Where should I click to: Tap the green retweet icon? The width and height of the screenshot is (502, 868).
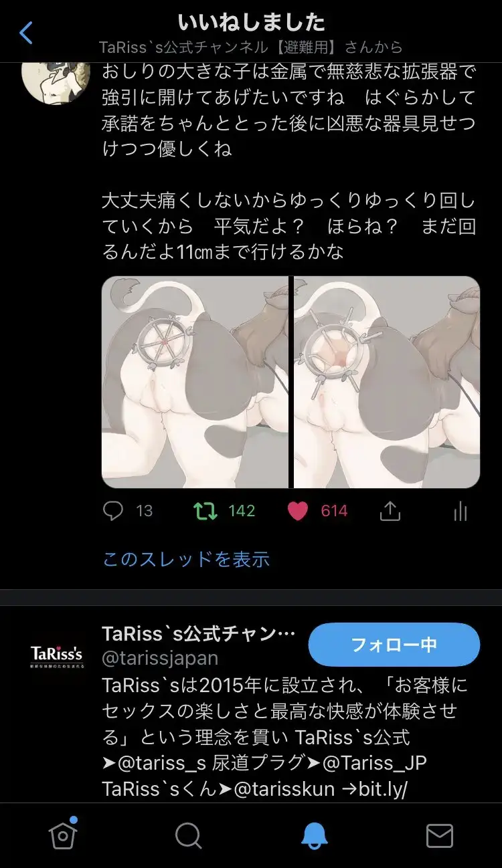[x=205, y=512]
